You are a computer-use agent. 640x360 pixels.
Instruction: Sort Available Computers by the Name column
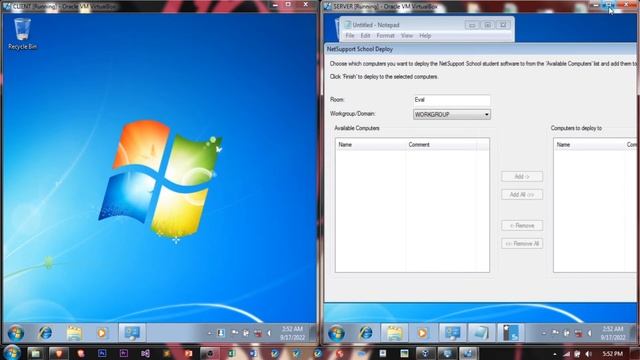point(371,144)
